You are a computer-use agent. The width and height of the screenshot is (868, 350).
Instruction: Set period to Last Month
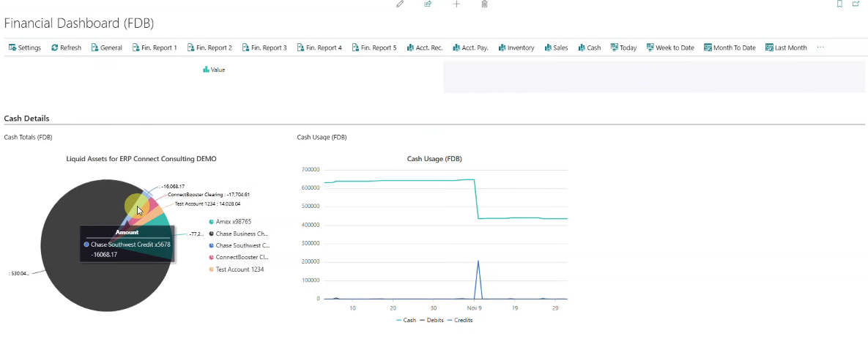(x=785, y=48)
